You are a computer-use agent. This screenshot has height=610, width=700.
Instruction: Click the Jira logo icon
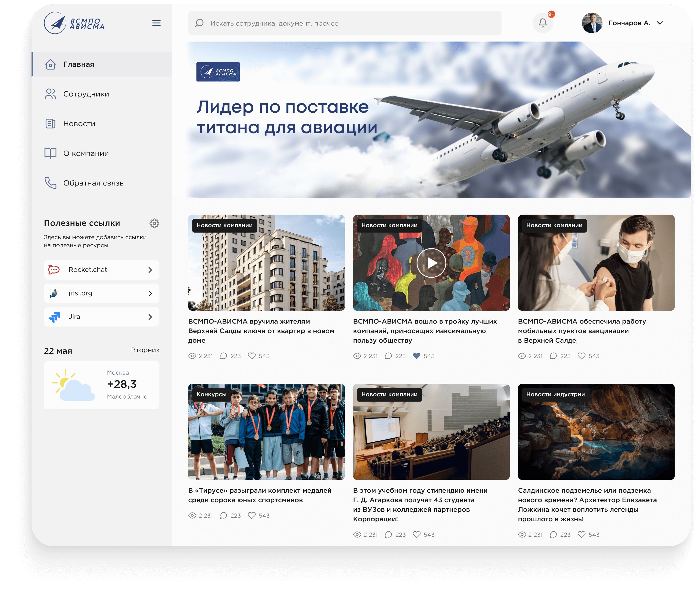pyautogui.click(x=54, y=317)
